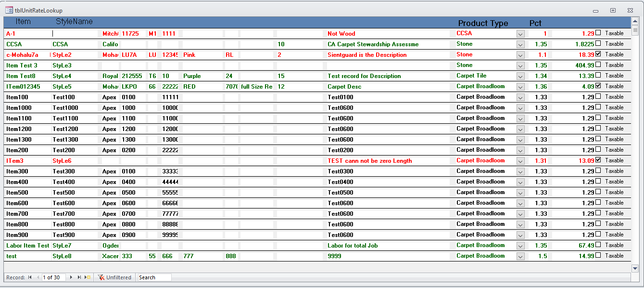
Task: Create new blank record button
Action: click(x=88, y=277)
